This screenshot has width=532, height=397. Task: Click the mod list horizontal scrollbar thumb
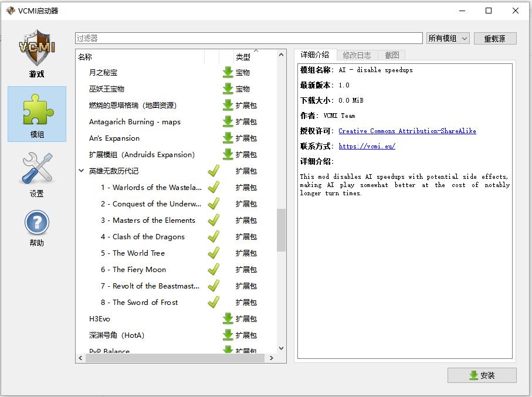click(175, 358)
